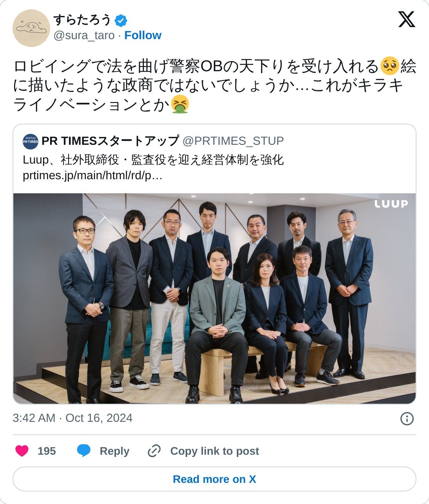Viewport: 429px width, 504px height.
Task: Click the Reply text label
Action: coord(114,451)
